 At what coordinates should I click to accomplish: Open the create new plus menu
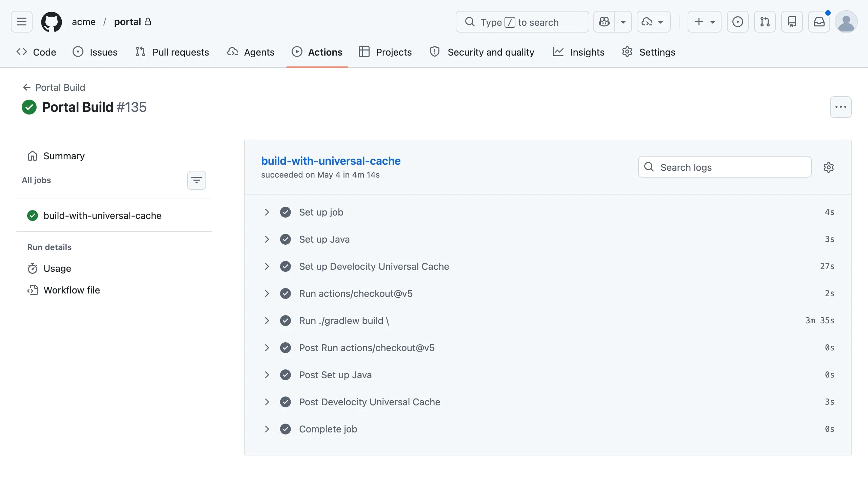point(704,22)
